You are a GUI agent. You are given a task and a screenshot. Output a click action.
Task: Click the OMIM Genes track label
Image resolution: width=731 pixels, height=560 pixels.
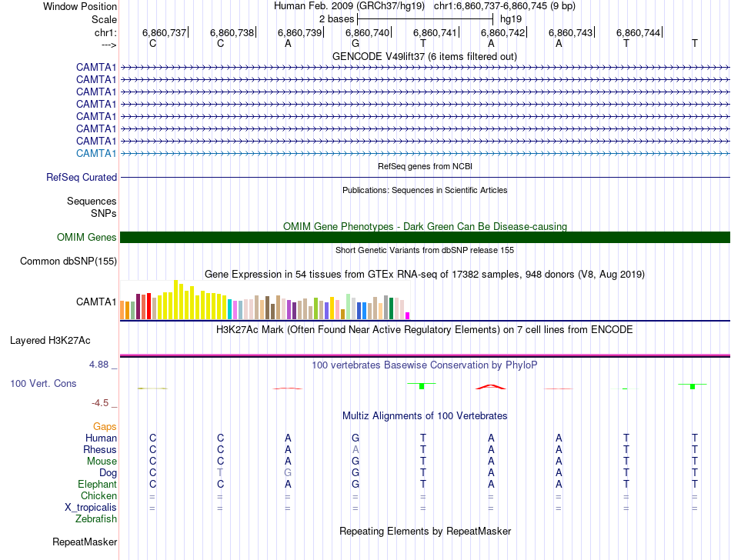(x=86, y=238)
